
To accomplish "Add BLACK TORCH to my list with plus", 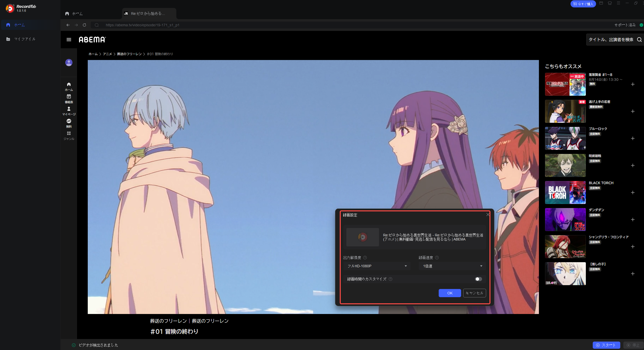I will 633,192.
